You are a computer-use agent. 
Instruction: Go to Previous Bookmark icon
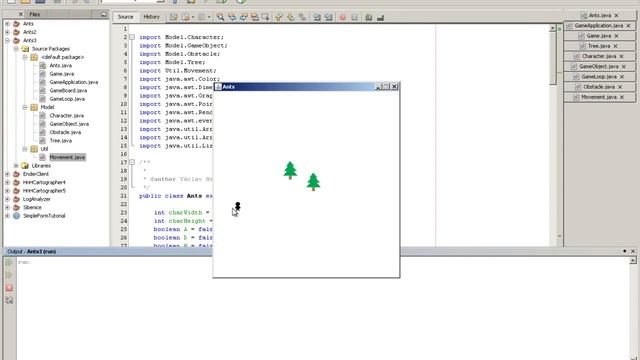click(x=279, y=17)
